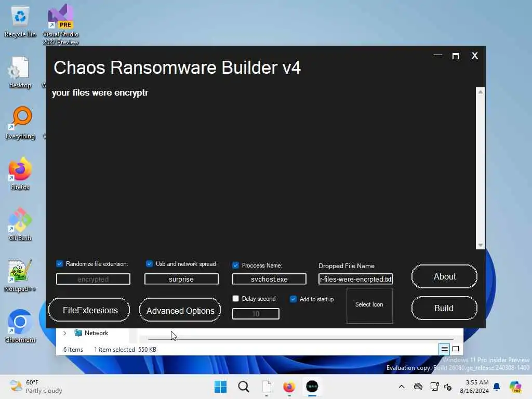532x399 pixels.
Task: Open Notepad++ desktop shortcut
Action: click(20, 275)
